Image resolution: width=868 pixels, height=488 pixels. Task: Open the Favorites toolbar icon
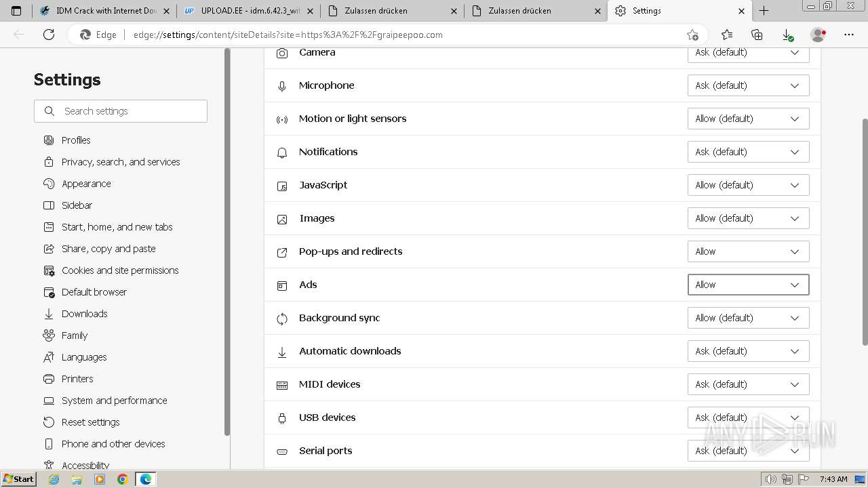pyautogui.click(x=727, y=35)
